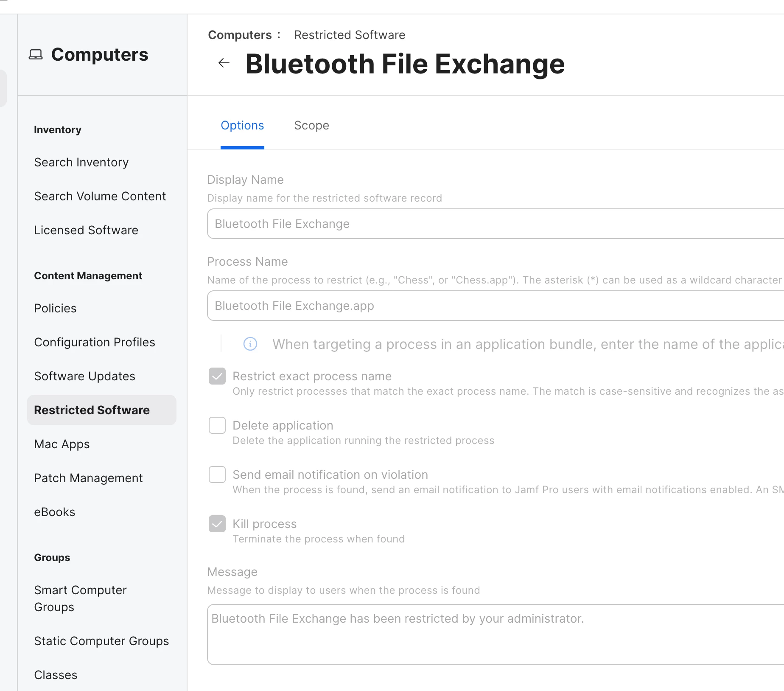This screenshot has width=784, height=691.
Task: Open Classes in sidebar
Action: pos(56,675)
